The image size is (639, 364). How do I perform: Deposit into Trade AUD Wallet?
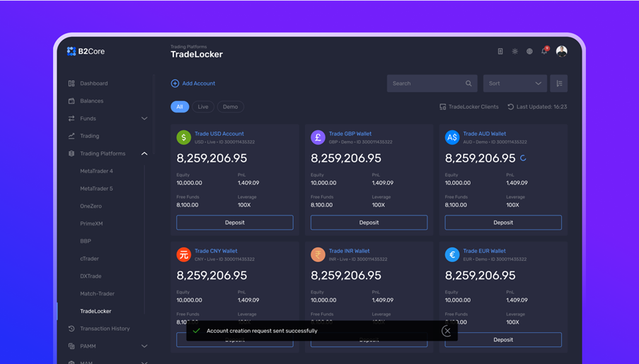(x=503, y=223)
